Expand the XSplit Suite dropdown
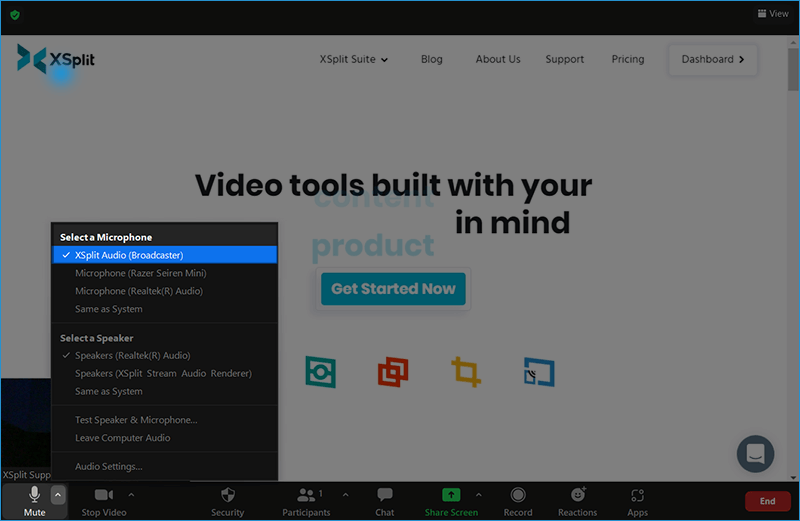 [x=354, y=59]
